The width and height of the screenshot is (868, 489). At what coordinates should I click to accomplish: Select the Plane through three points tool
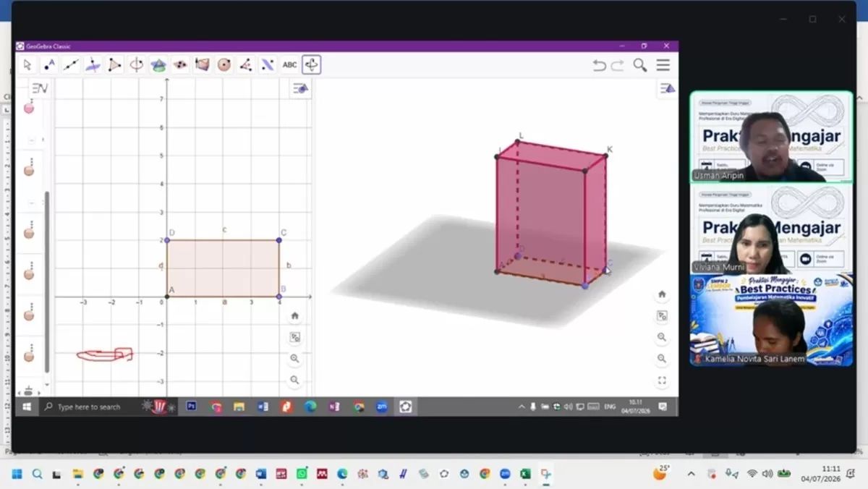tap(180, 65)
